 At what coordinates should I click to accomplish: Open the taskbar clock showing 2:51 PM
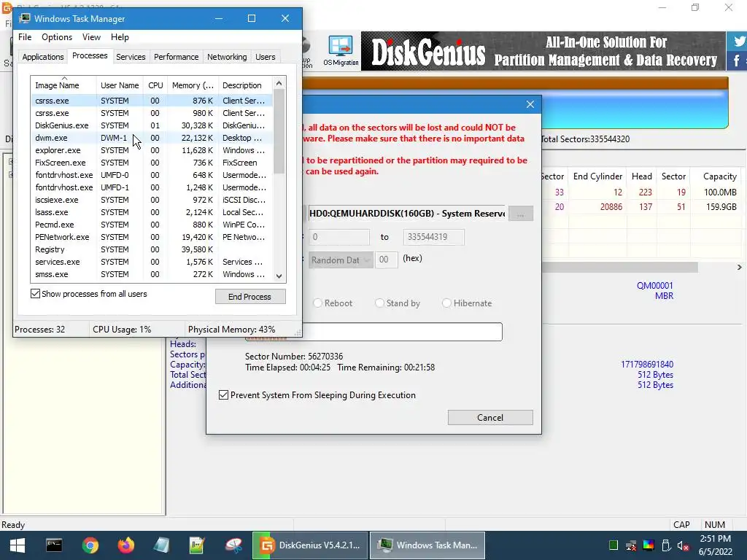[715, 545]
